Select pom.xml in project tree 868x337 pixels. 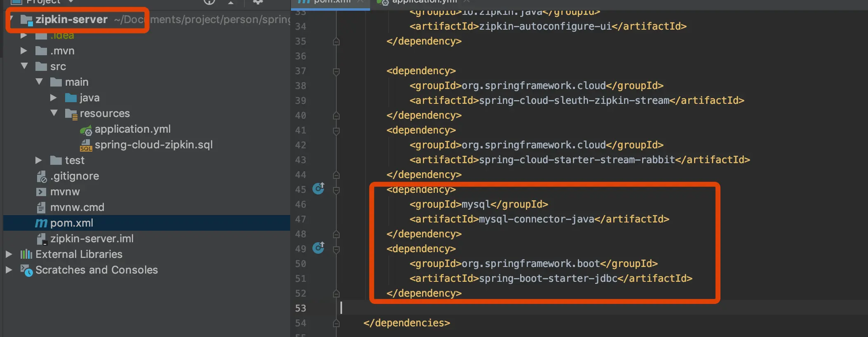[72, 223]
